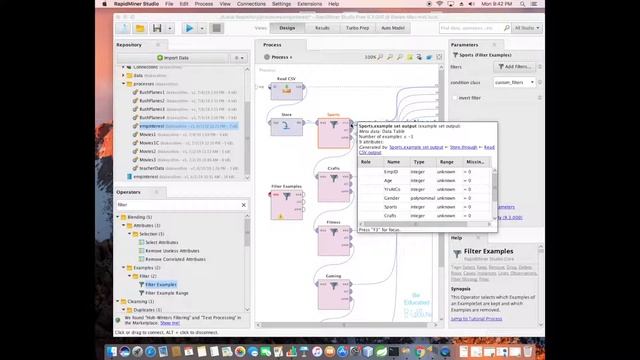Click the global search input field

pos(471,28)
